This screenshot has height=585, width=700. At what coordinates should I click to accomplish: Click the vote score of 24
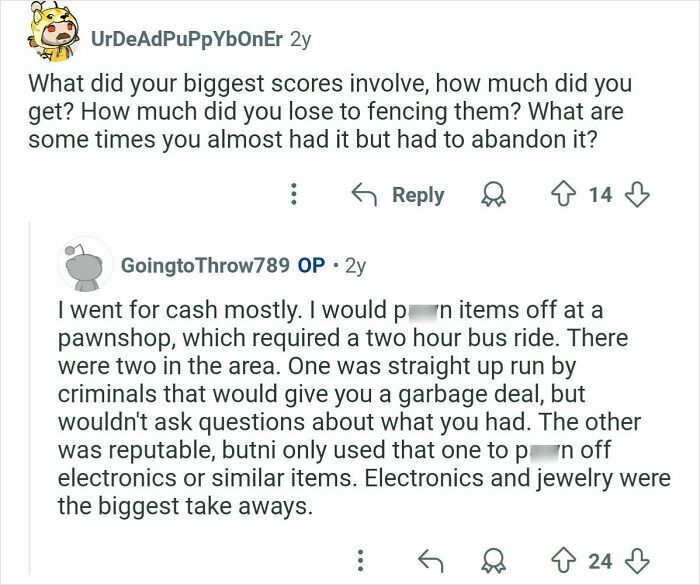(x=600, y=560)
